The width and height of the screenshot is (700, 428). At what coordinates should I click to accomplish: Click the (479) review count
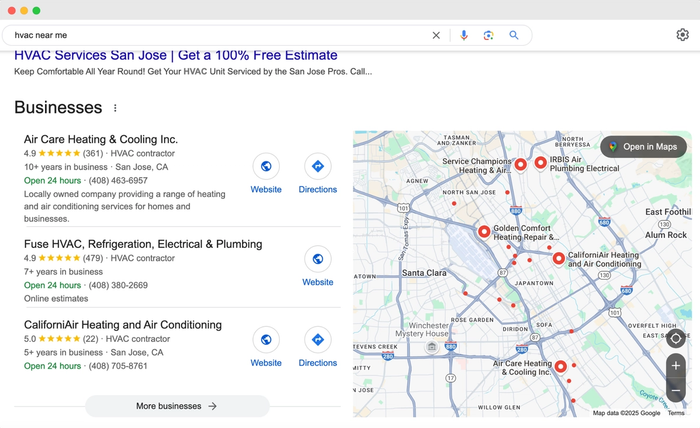93,258
